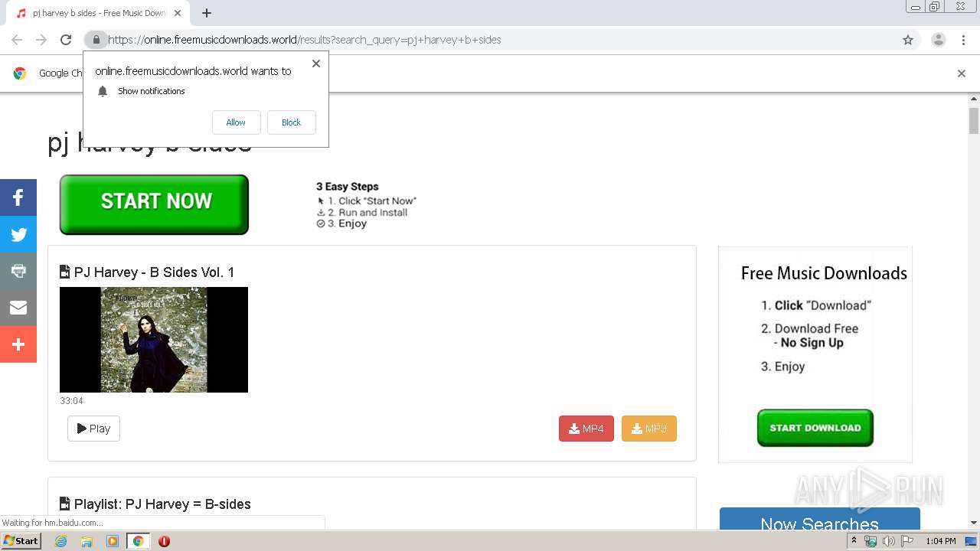Close the notification permission popup
This screenshot has width=980, height=551.
click(316, 64)
